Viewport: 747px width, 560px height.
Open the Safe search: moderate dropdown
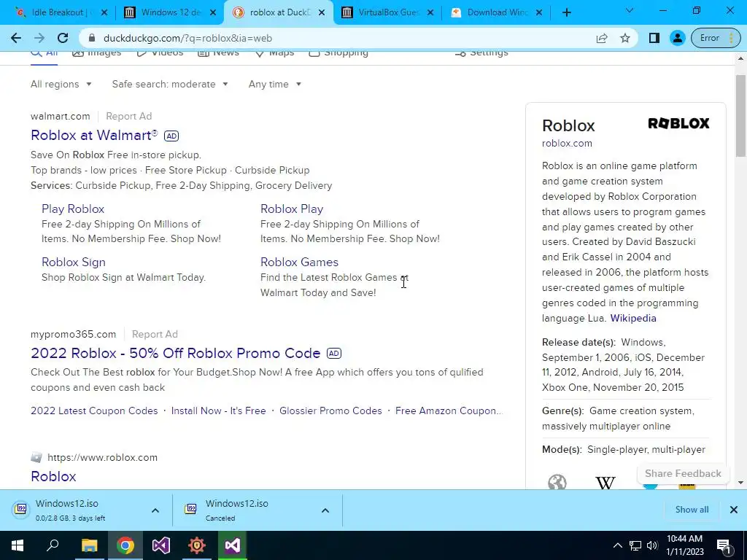coord(170,85)
